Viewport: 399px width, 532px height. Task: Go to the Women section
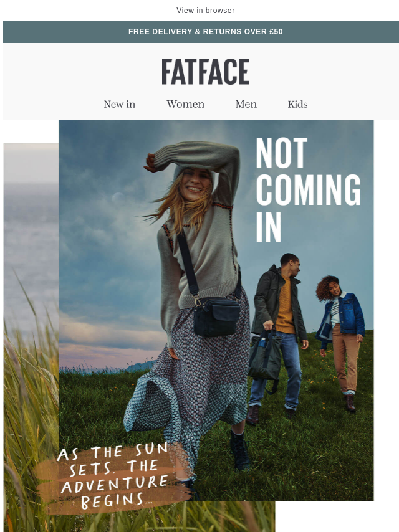click(x=185, y=104)
